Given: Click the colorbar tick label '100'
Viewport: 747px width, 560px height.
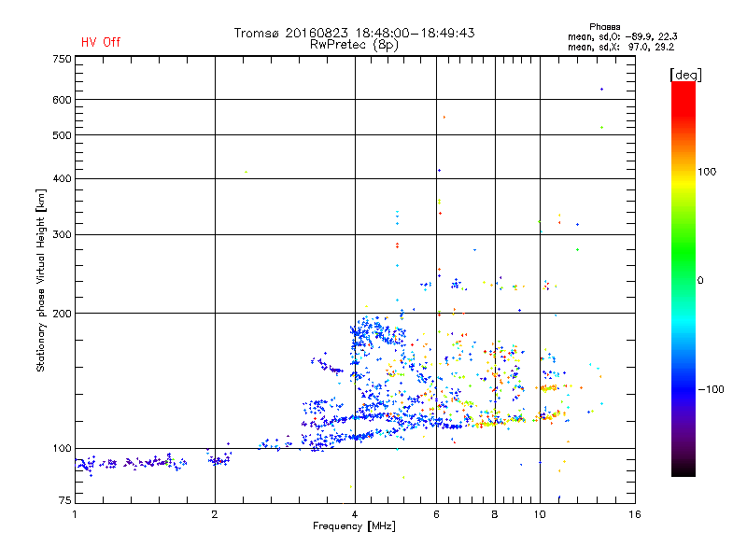Looking at the screenshot, I should coord(707,172).
